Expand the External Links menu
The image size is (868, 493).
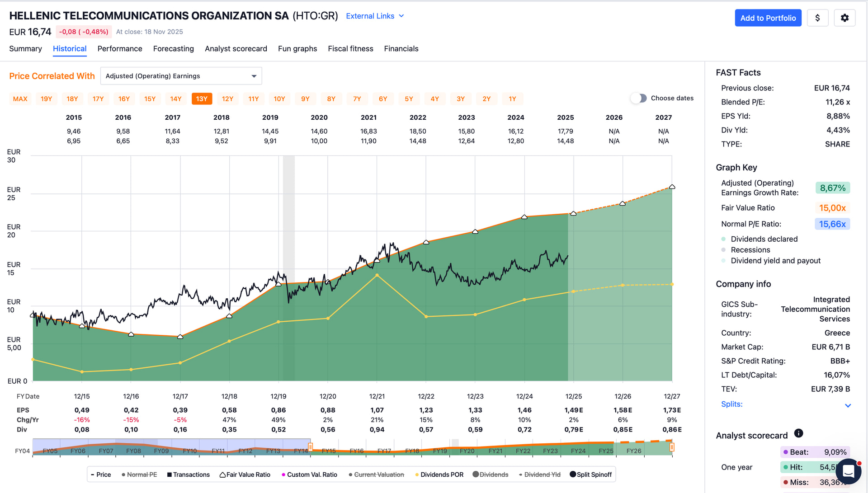375,16
